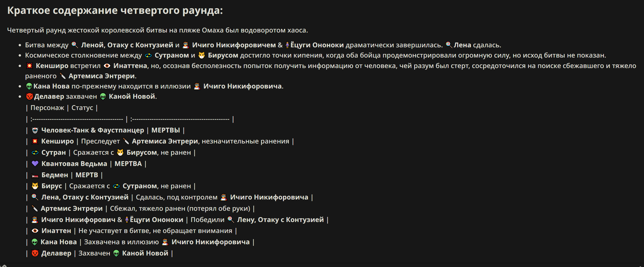The width and height of the screenshot is (644, 267).
Task: Click the 'МЕРТВЫ' status text
Action: click(x=166, y=130)
